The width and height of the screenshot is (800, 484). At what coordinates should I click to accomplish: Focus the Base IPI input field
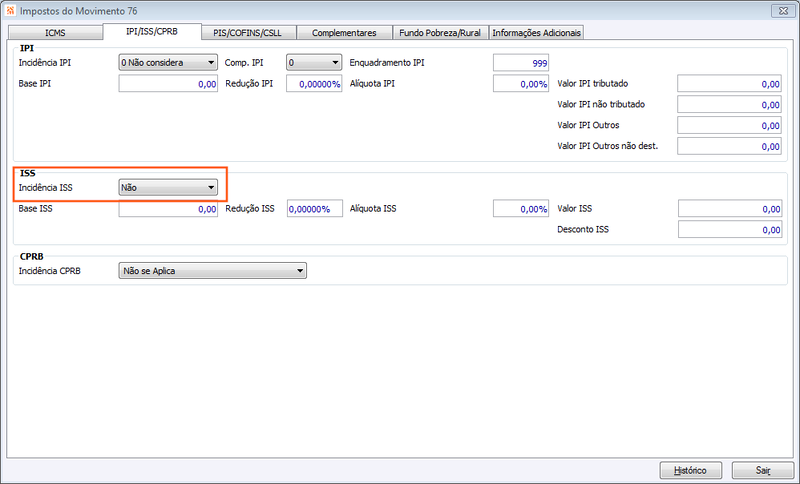[x=168, y=84]
